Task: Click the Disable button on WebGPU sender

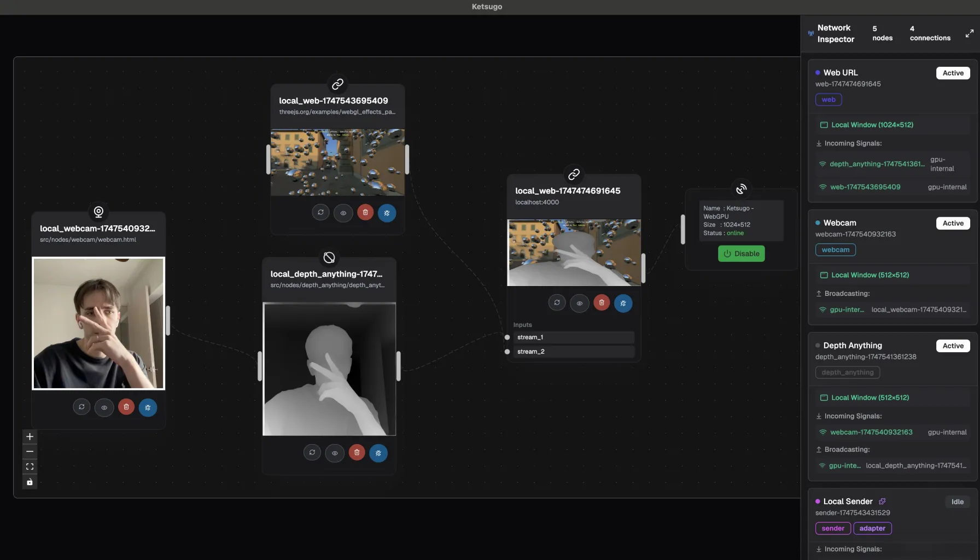Action: tap(741, 254)
